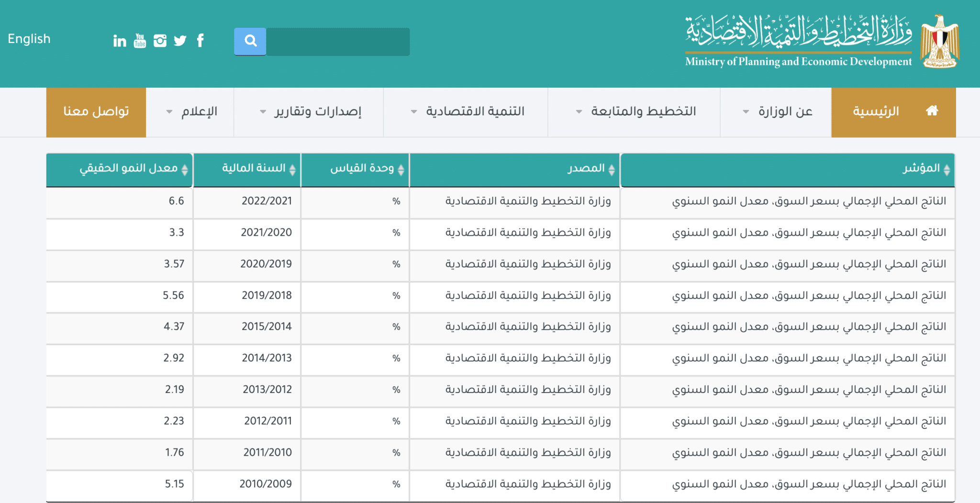Click the تواصل معنا button
Viewport: 980px width, 503px height.
(96, 110)
